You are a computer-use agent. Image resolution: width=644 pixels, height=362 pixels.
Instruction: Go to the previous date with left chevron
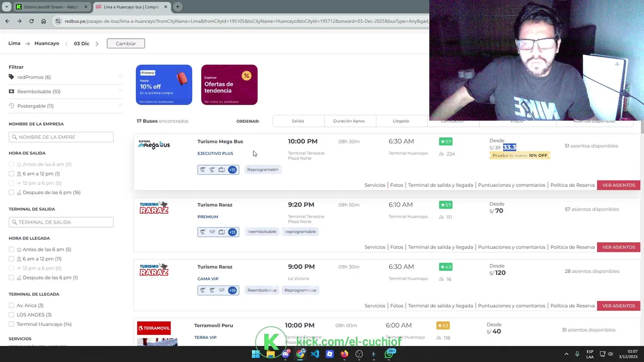(x=66, y=44)
